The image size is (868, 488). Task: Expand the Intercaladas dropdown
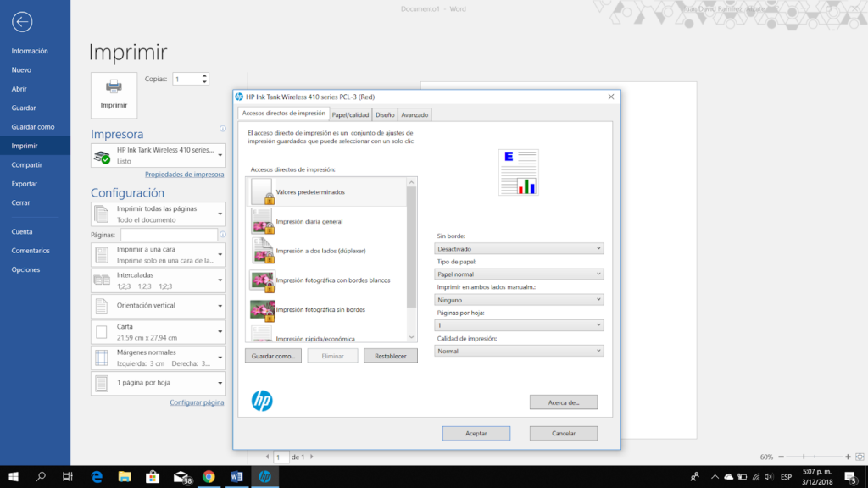159,280
